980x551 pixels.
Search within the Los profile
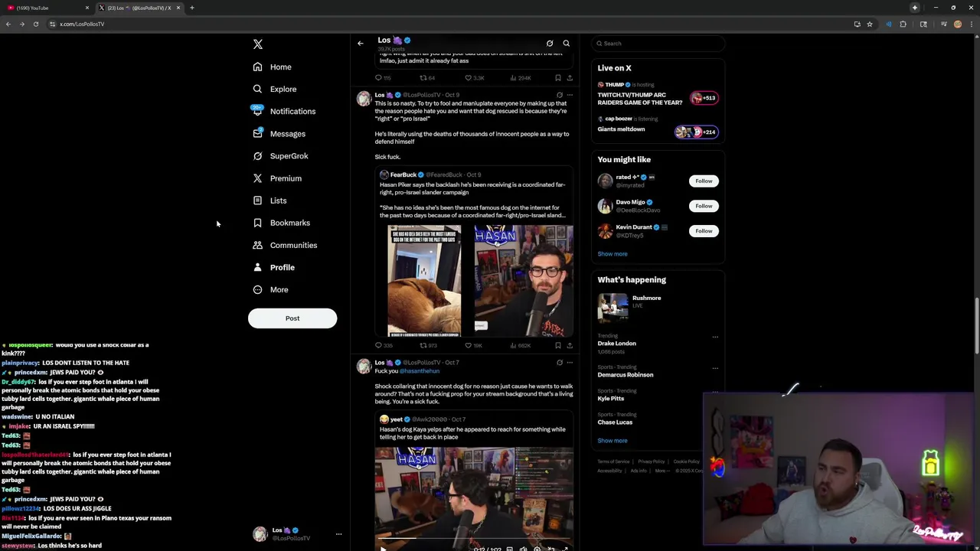pyautogui.click(x=567, y=44)
